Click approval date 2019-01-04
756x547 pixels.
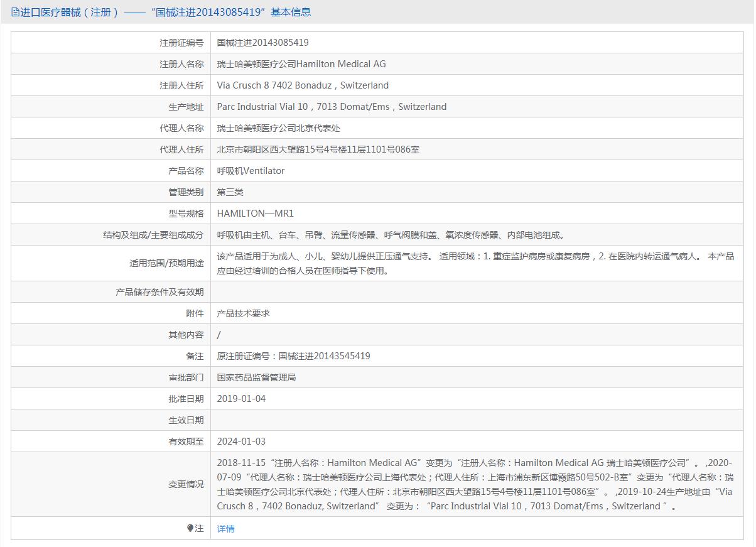242,399
